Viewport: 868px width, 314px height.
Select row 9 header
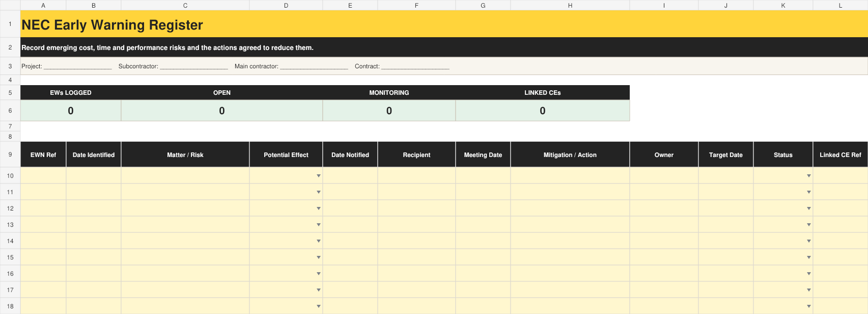coord(10,154)
